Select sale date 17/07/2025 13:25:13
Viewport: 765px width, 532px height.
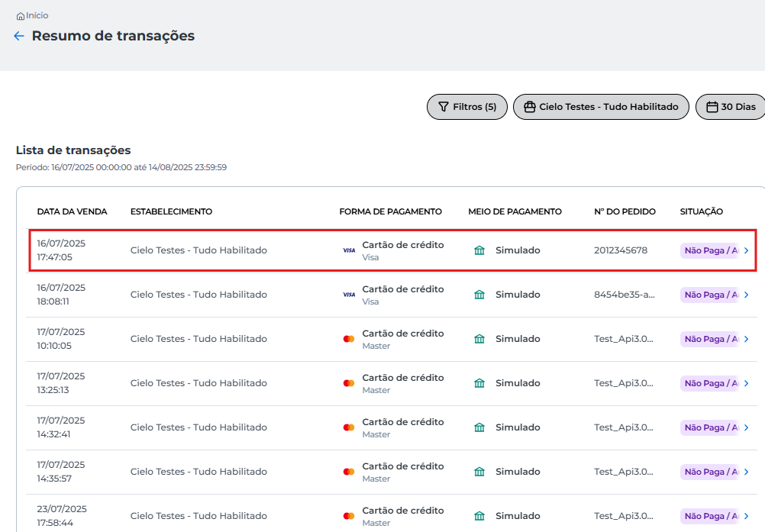click(x=61, y=383)
